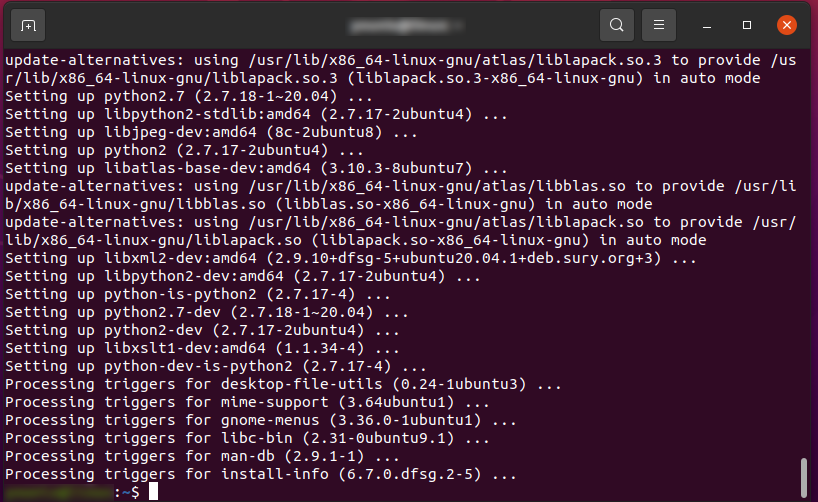This screenshot has height=502, width=818.
Task: Click 'Processing triggers for gnome-menus' line
Action: coord(261,421)
